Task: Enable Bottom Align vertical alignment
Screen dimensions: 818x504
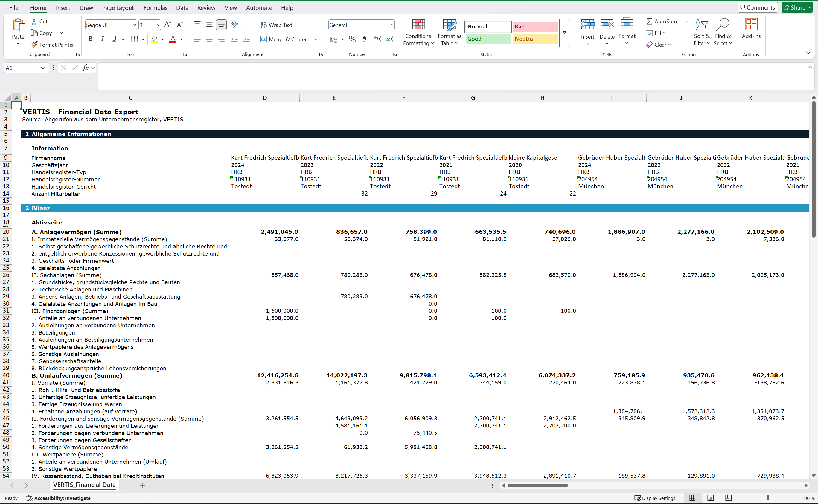Action: pos(221,25)
